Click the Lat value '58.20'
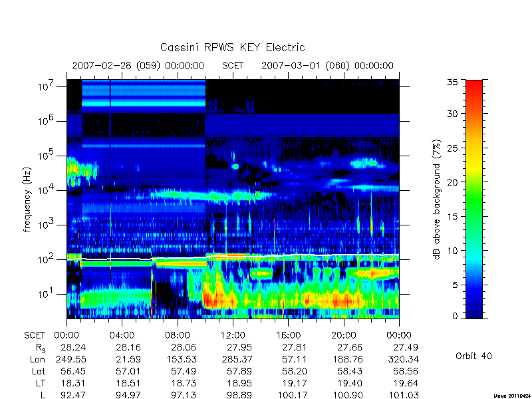532x399 pixels. coord(295,371)
